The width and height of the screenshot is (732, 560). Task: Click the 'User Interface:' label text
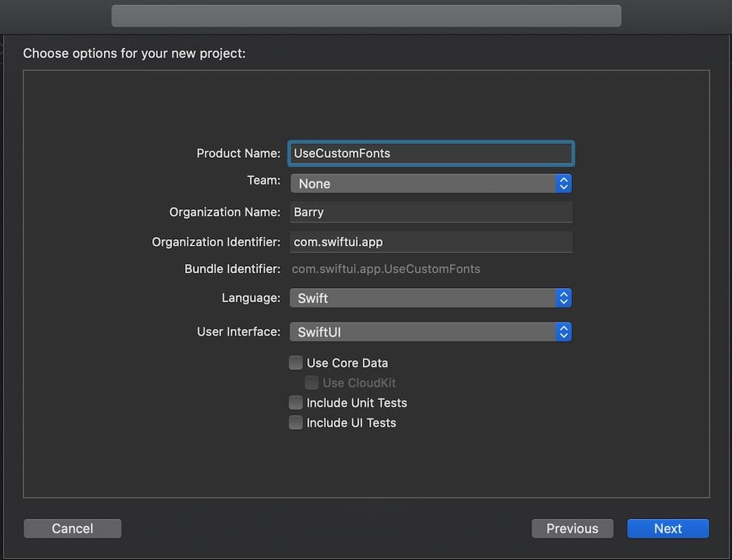(238, 332)
